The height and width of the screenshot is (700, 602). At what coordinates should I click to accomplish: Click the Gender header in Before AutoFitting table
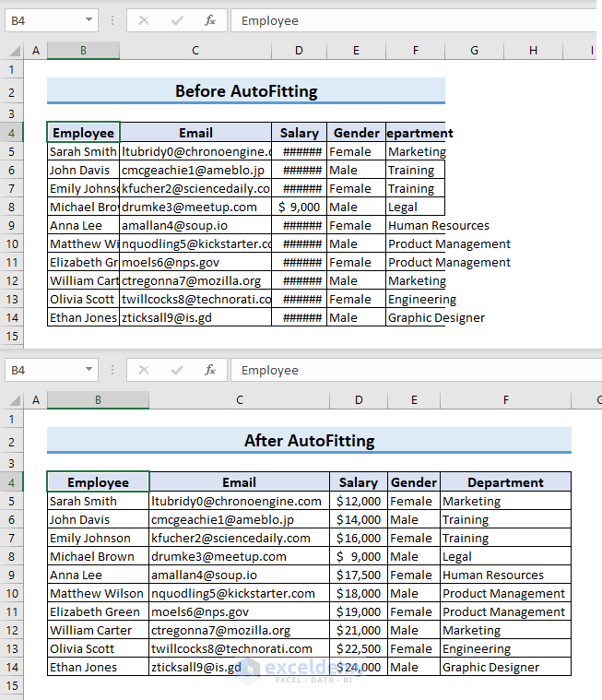click(356, 133)
